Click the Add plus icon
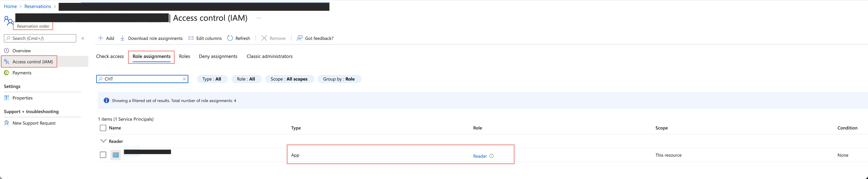The height and width of the screenshot is (179, 868). click(100, 38)
